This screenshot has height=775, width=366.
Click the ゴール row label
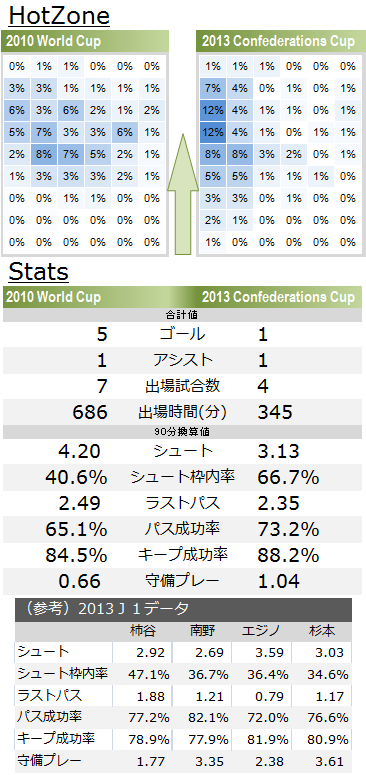tap(182, 335)
